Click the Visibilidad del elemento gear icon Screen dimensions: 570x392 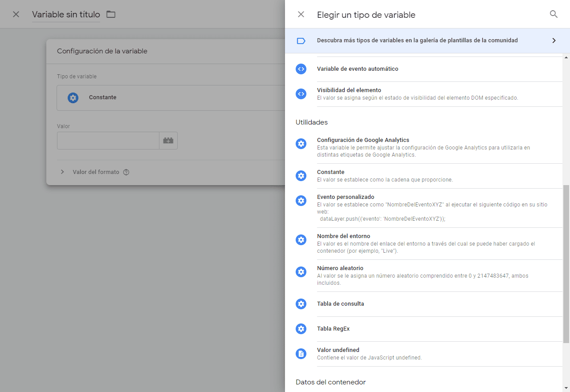pyautogui.click(x=301, y=94)
